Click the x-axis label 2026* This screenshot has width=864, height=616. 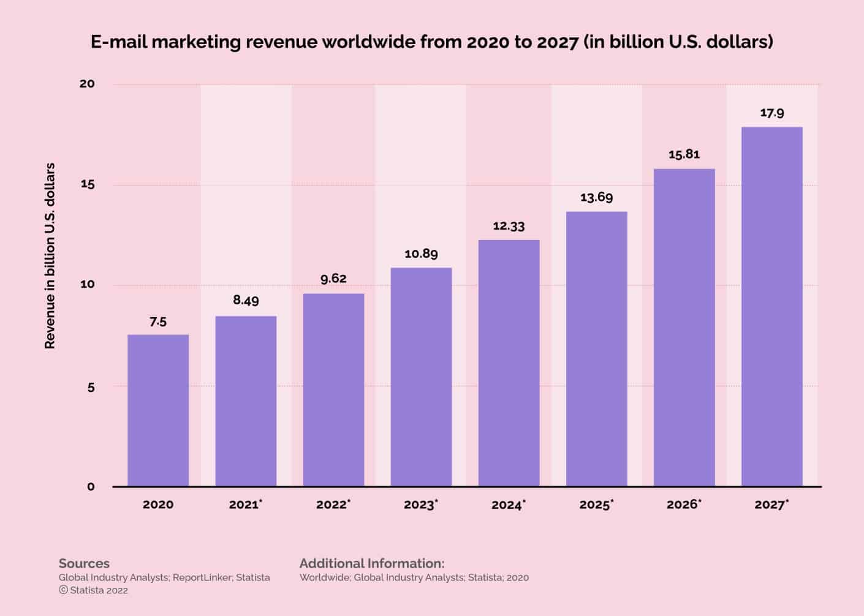(684, 505)
